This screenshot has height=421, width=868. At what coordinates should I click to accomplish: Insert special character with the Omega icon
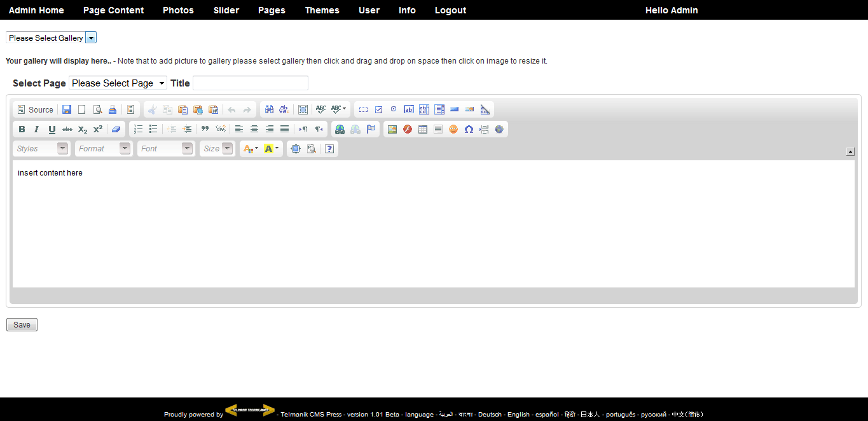(x=469, y=129)
